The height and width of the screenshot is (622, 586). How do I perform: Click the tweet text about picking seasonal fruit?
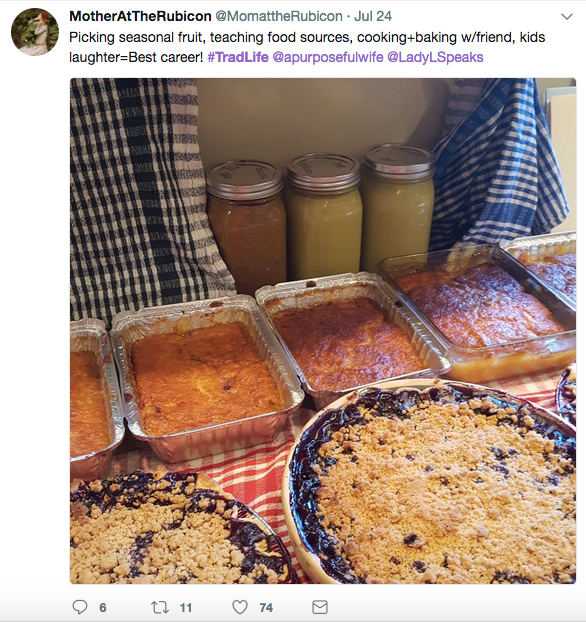(x=307, y=47)
